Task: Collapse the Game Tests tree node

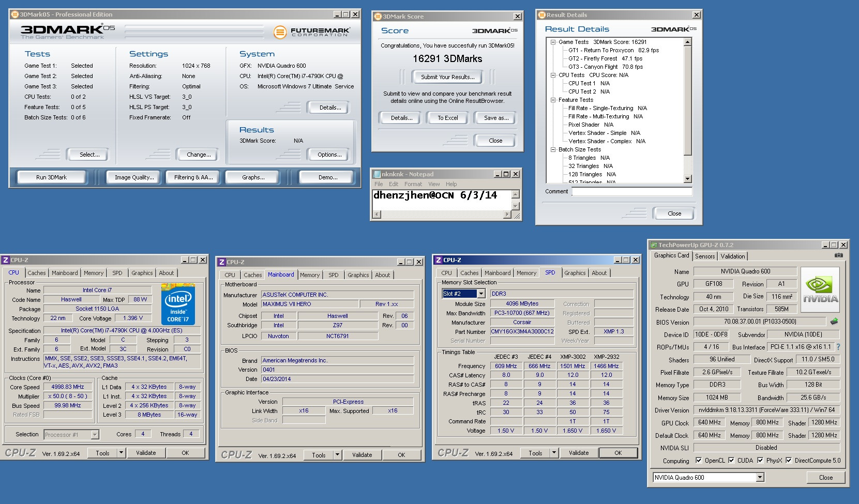Action: [x=553, y=42]
